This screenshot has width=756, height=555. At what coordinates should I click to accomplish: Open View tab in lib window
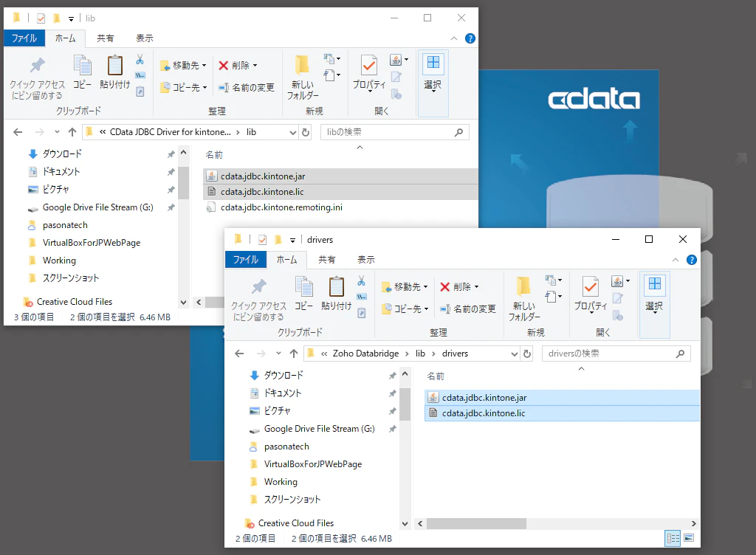tap(144, 38)
